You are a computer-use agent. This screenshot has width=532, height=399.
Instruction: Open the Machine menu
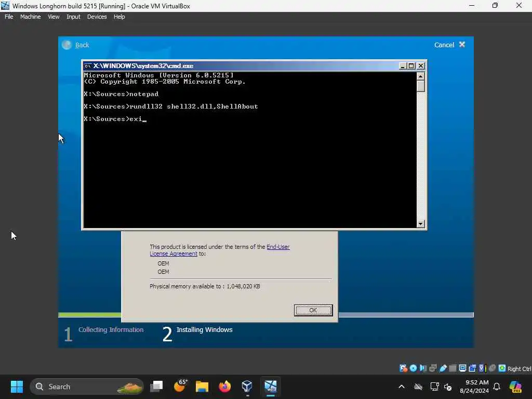[30, 17]
